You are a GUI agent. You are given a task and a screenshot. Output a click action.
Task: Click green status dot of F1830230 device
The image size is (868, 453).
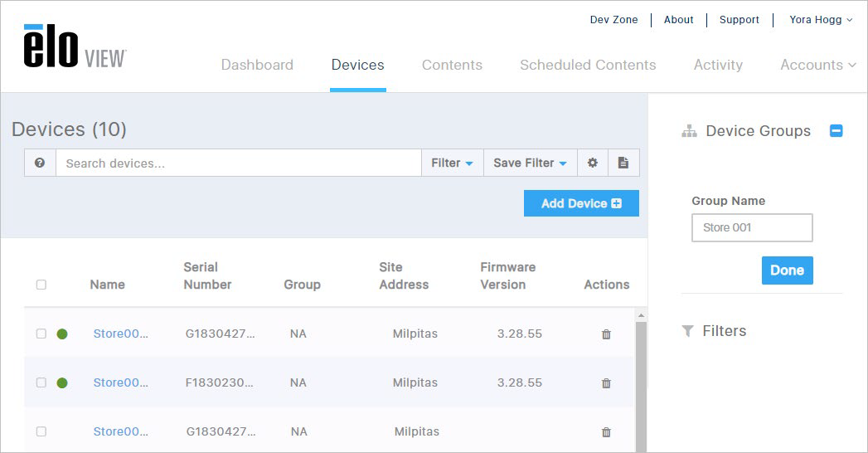[62, 382]
